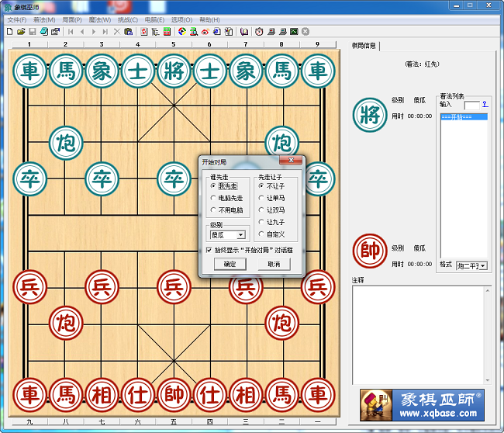This screenshot has height=433, width=504.
Task: Click the red-green board toolbar icon
Action: click(x=167, y=32)
